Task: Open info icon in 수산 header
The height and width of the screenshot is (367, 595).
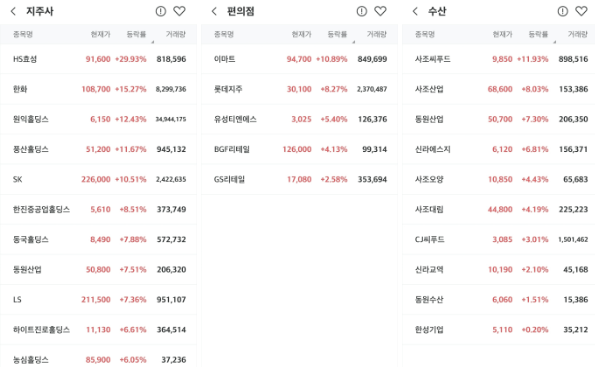Action: tap(563, 11)
